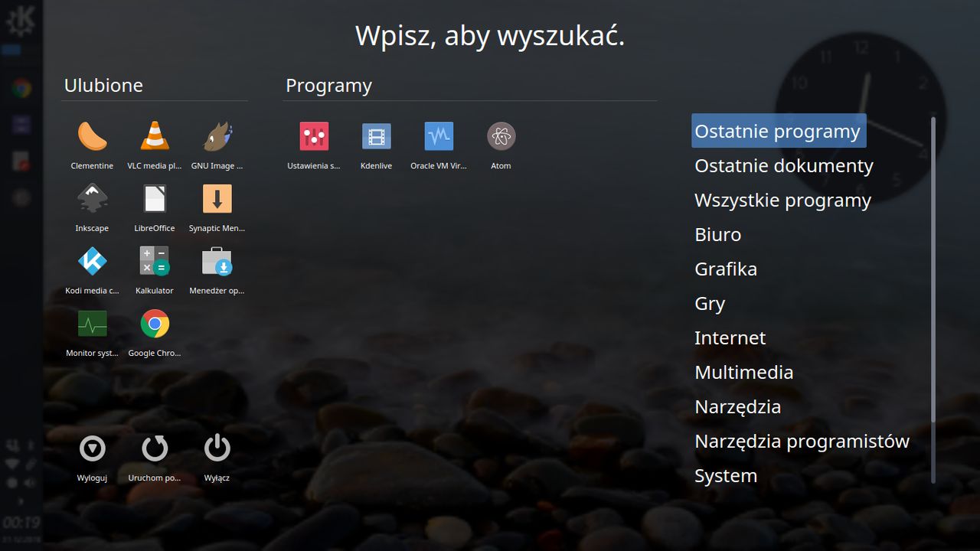Open the Multimedia category
The height and width of the screenshot is (551, 980).
743,372
